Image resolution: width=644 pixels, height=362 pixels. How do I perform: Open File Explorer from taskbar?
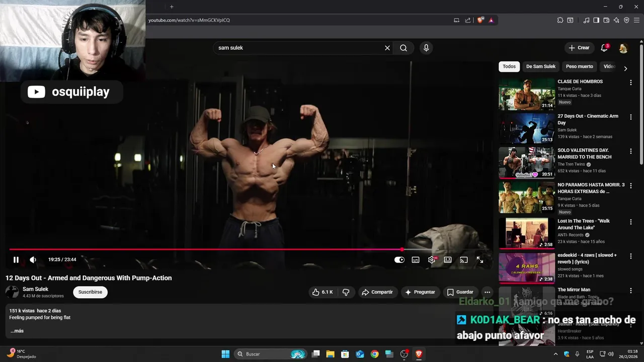(x=331, y=354)
